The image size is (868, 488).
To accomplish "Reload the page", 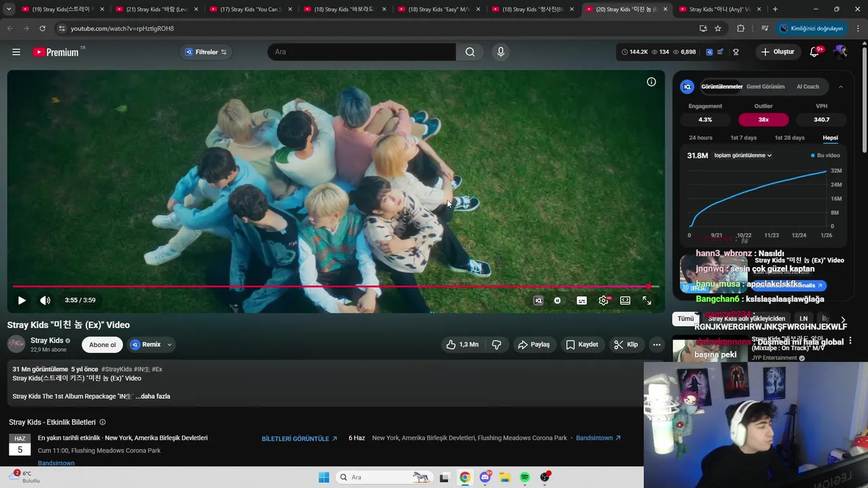I will [42, 28].
